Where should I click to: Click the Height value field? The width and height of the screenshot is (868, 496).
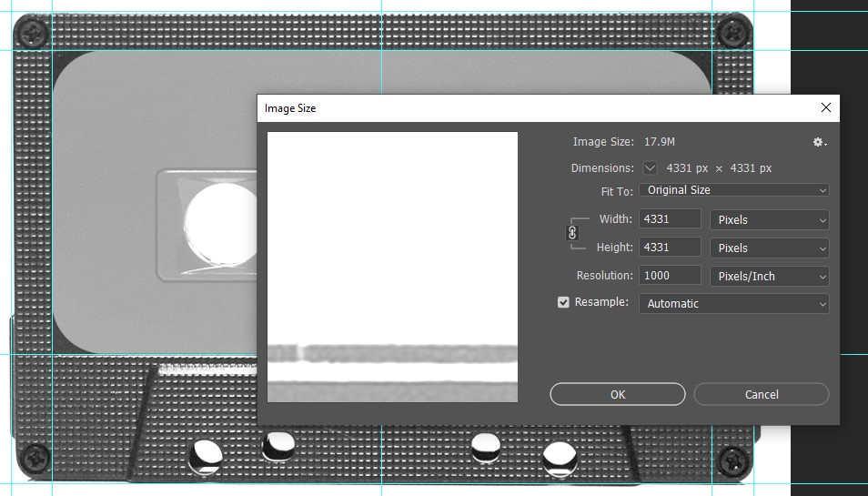coord(671,248)
